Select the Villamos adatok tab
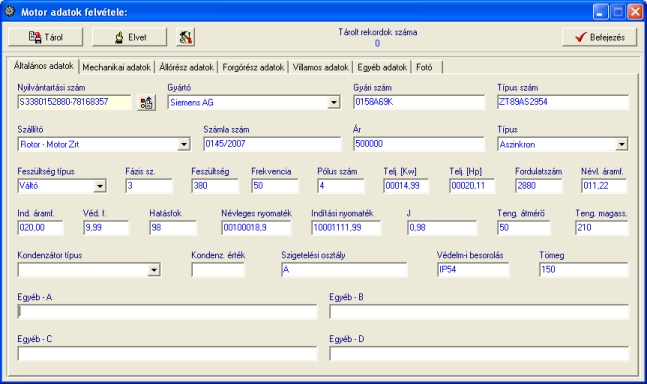 tap(321, 67)
